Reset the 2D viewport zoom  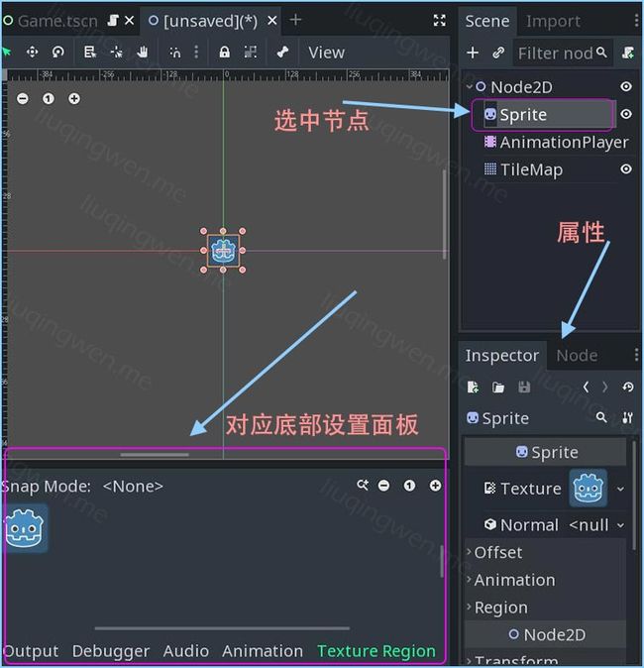[49, 99]
